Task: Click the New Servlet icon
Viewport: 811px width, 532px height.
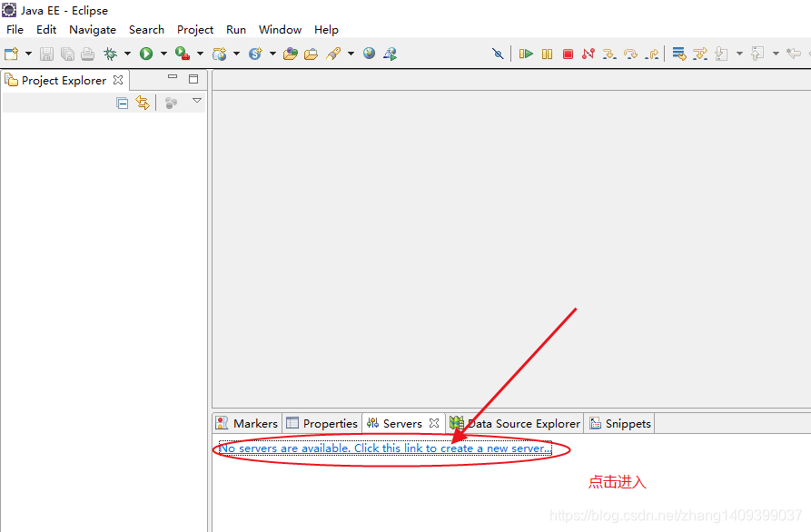Action: click(255, 54)
